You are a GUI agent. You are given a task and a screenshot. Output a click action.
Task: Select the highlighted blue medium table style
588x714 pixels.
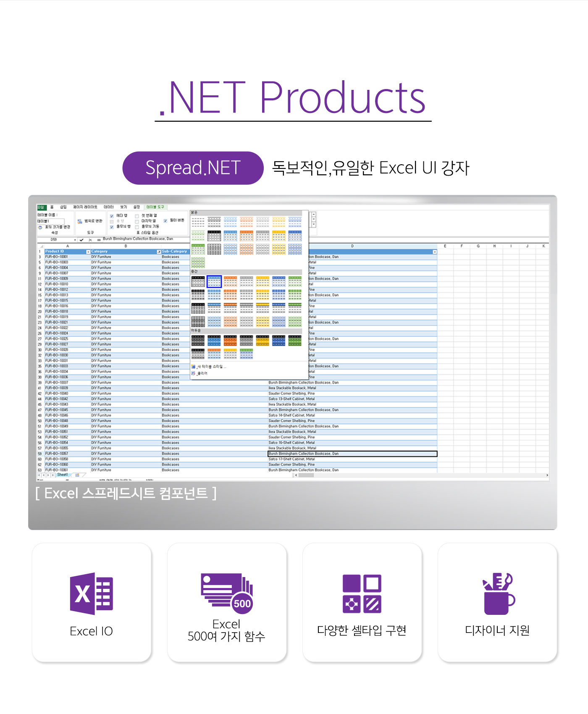pos(214,281)
